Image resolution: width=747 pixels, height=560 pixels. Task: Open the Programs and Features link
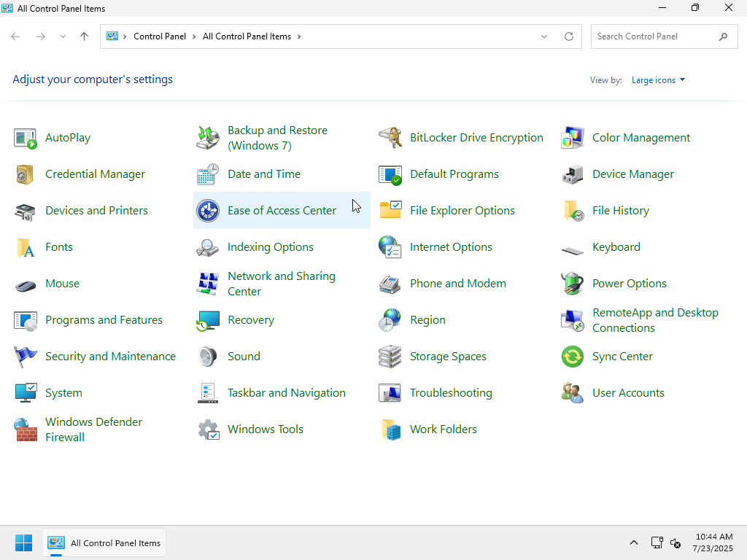point(104,320)
